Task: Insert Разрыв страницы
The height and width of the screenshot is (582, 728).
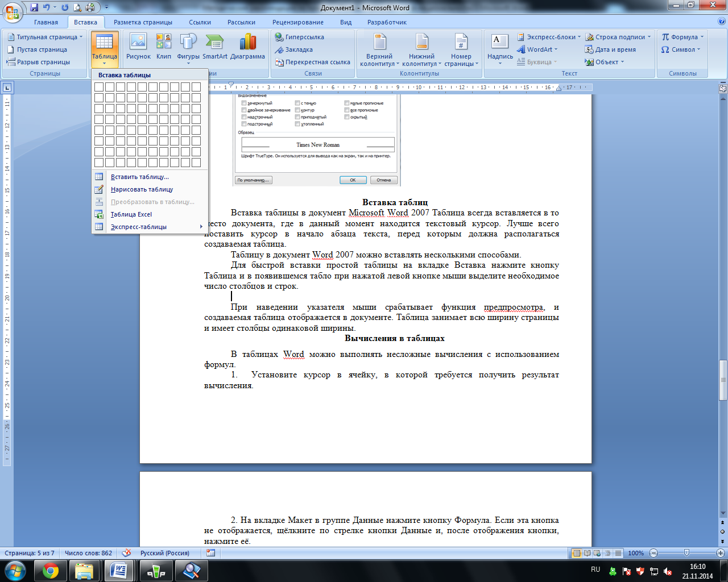Action: pyautogui.click(x=38, y=62)
